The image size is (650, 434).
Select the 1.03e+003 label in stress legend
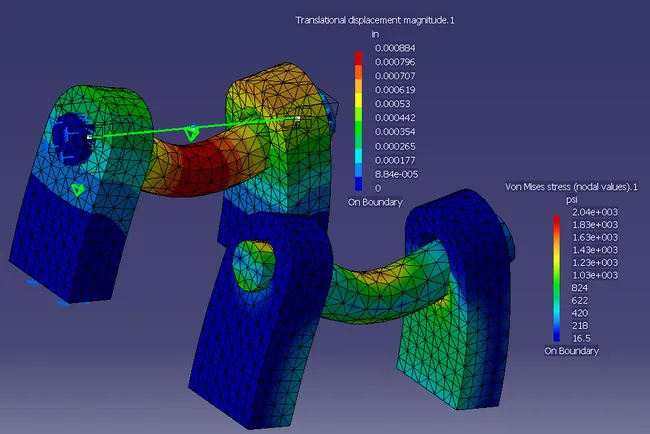[589, 274]
